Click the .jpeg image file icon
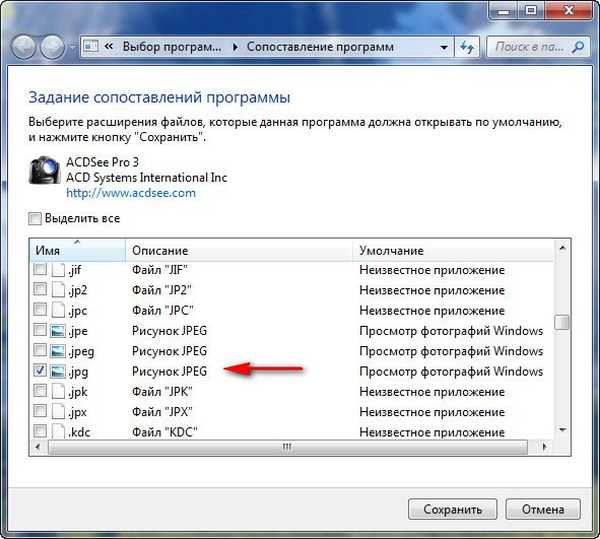This screenshot has height=539, width=600. point(58,351)
